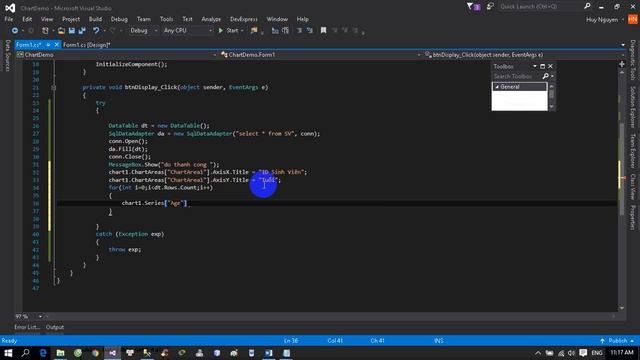This screenshot has height=360, width=640.
Task: Open the Window menu
Action: pos(277,19)
